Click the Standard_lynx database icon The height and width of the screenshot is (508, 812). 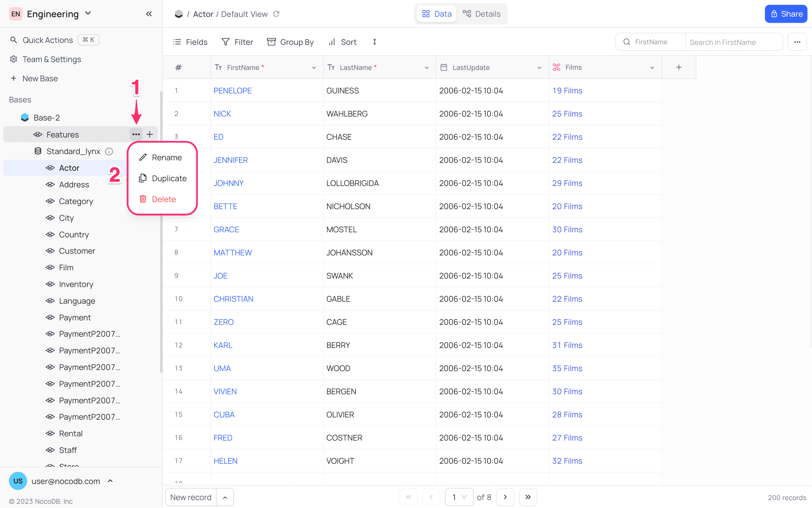click(38, 151)
